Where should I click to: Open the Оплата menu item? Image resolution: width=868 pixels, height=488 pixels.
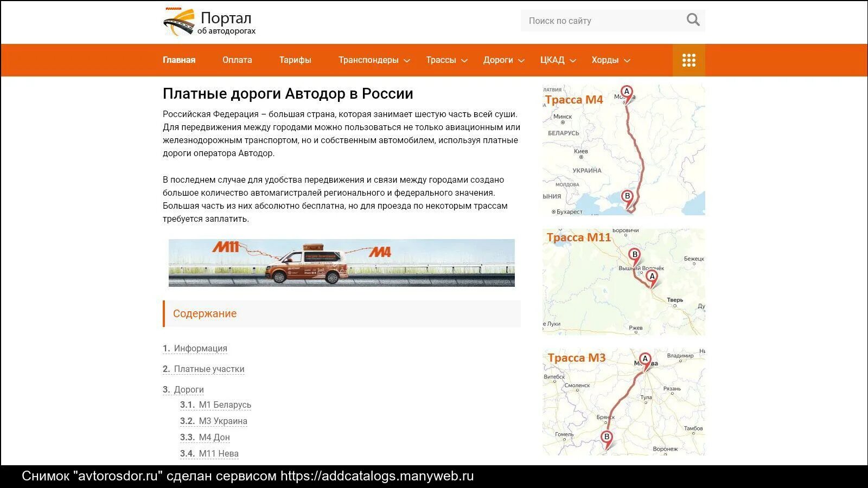click(x=237, y=60)
